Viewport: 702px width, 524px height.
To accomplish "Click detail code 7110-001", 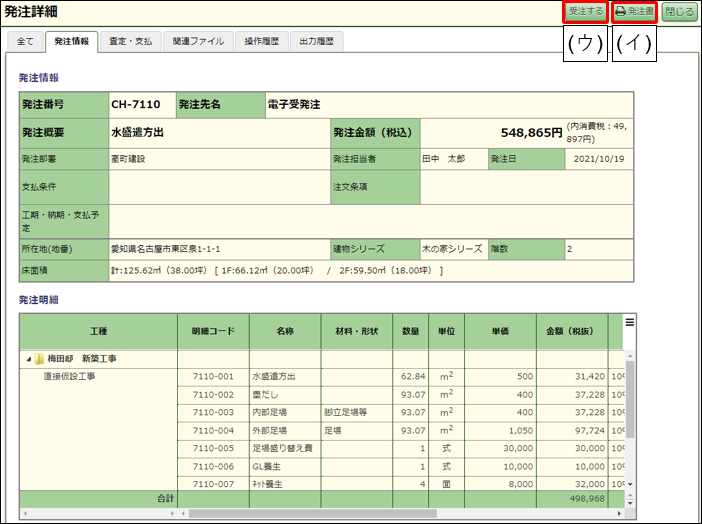I will coord(213,377).
